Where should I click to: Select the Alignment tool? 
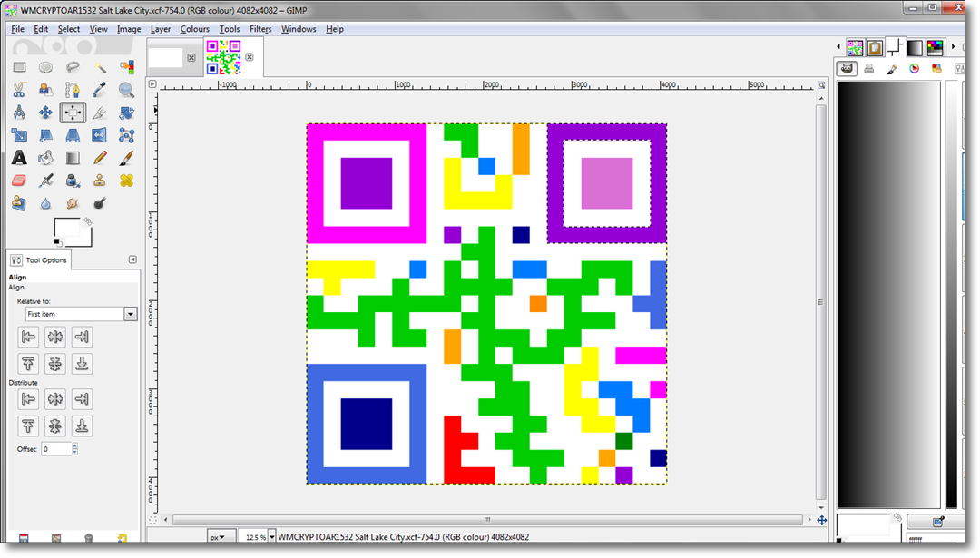(x=73, y=113)
